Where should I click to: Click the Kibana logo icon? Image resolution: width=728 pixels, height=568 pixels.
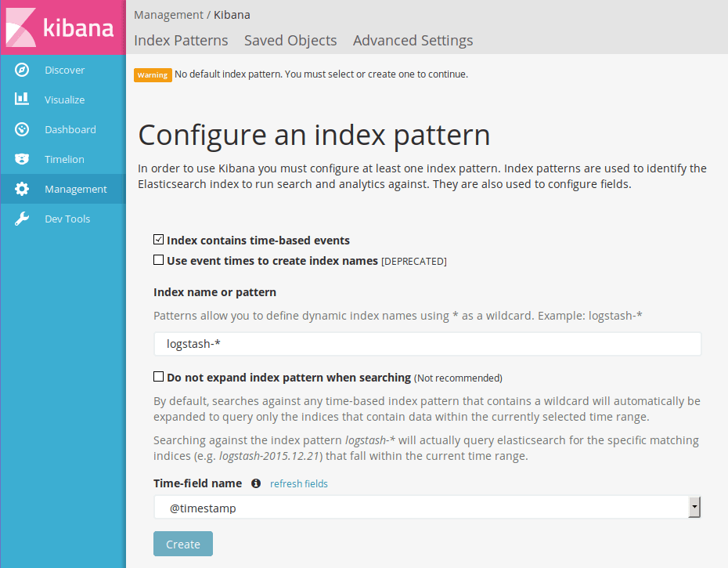(20, 27)
